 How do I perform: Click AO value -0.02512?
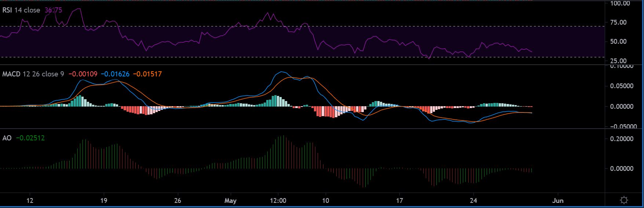[30, 138]
